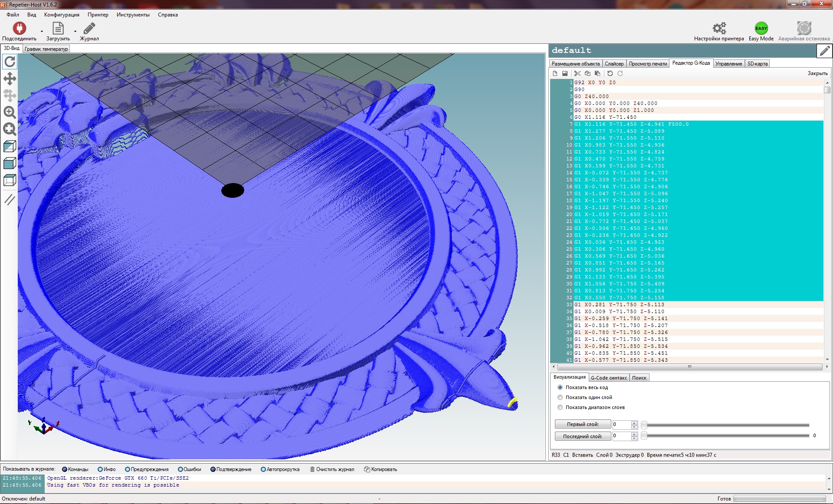Select 'Показать диапазон слоев' radio option

(560, 407)
